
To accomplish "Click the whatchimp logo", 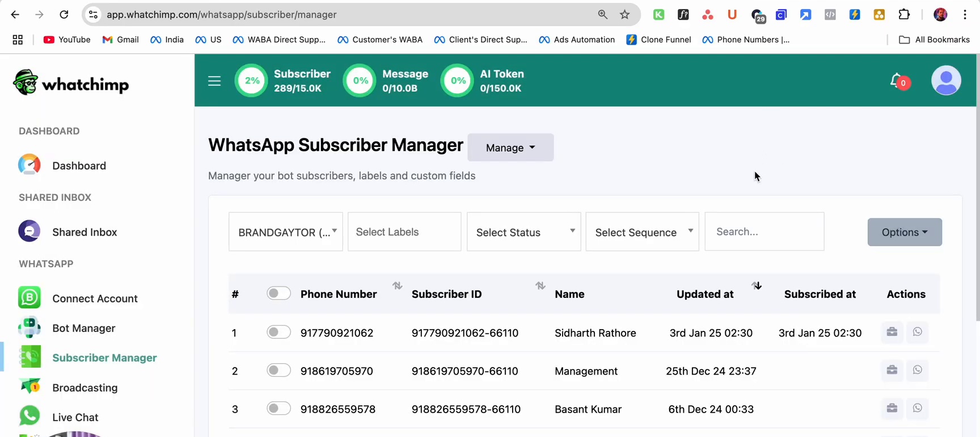I will (x=71, y=83).
